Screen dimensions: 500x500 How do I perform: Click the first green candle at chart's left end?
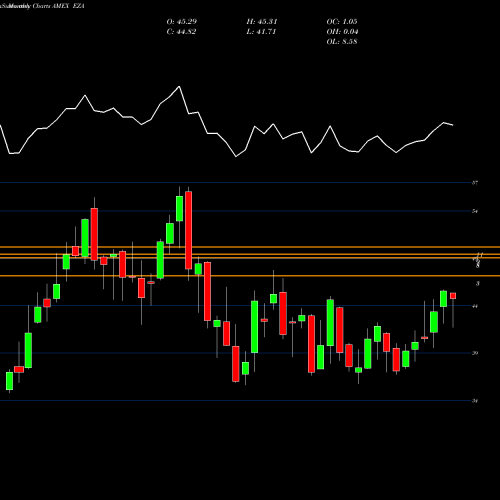click(x=9, y=381)
